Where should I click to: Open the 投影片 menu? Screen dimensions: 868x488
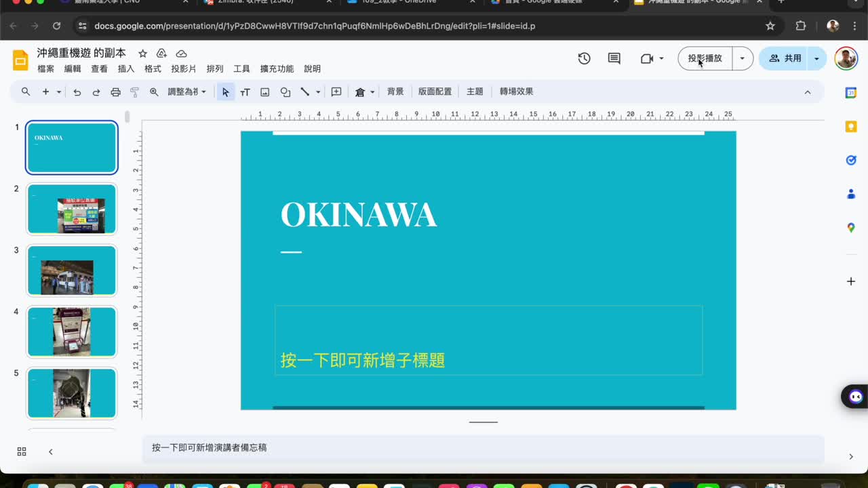(x=184, y=69)
